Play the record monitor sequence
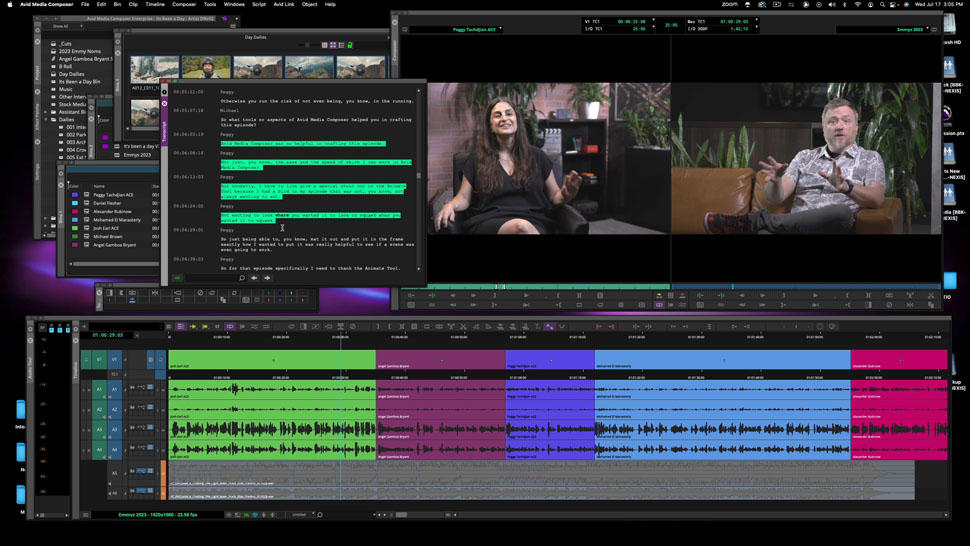The image size is (970, 546). [815, 296]
